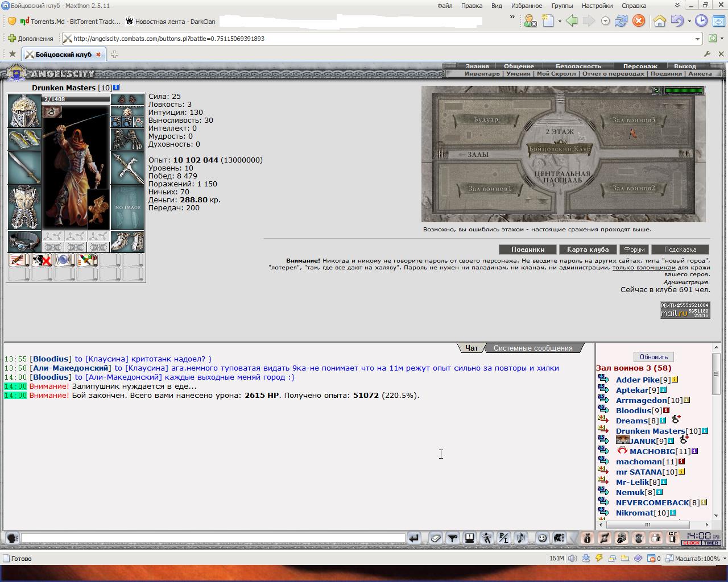Click the EXIT door icon
The image size is (728, 582).
point(673,538)
